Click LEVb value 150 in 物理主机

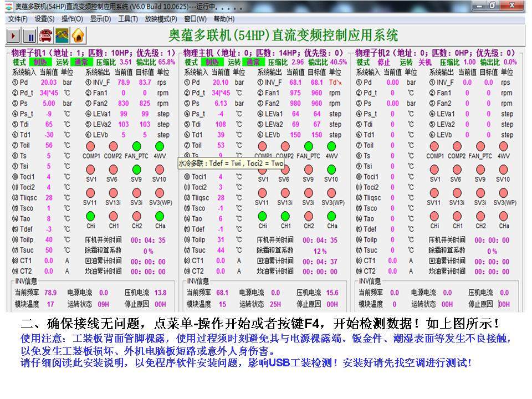295,135
